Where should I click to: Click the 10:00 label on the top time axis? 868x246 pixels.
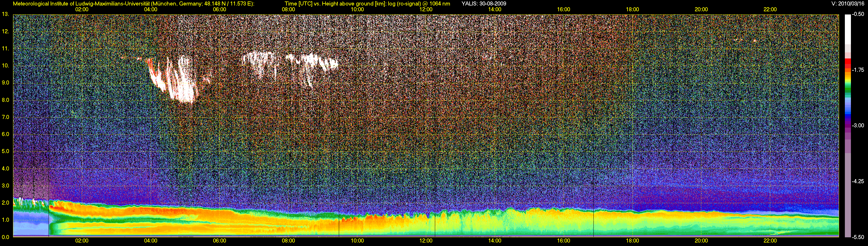pyautogui.click(x=357, y=10)
